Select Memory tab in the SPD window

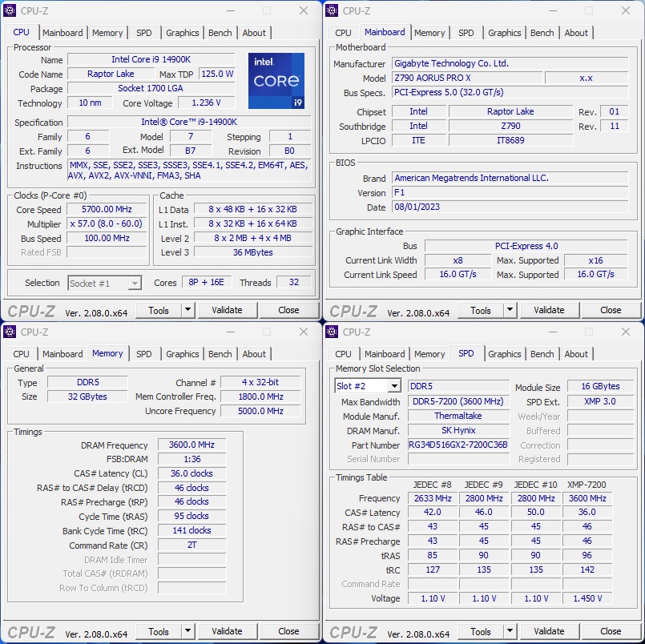[x=429, y=354]
